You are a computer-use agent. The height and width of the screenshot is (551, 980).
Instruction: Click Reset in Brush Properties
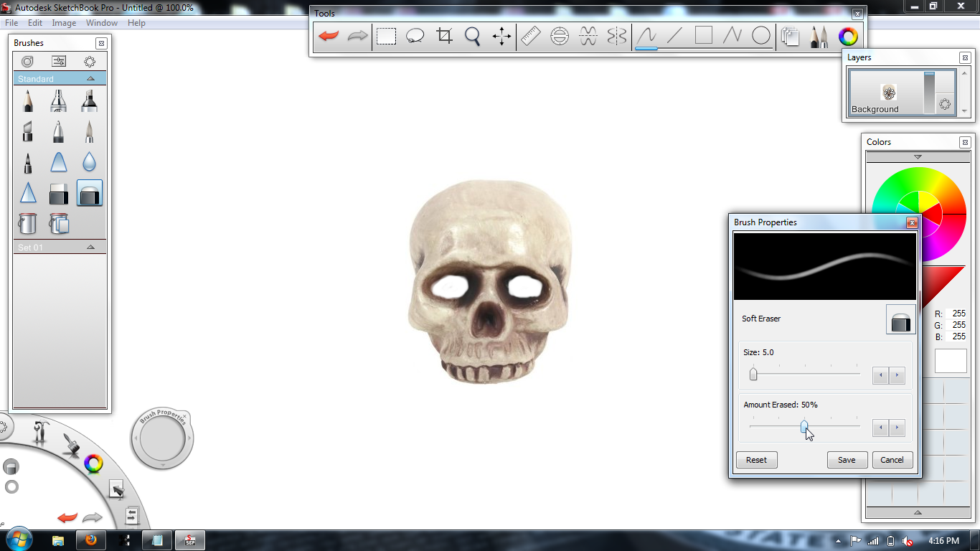(756, 460)
